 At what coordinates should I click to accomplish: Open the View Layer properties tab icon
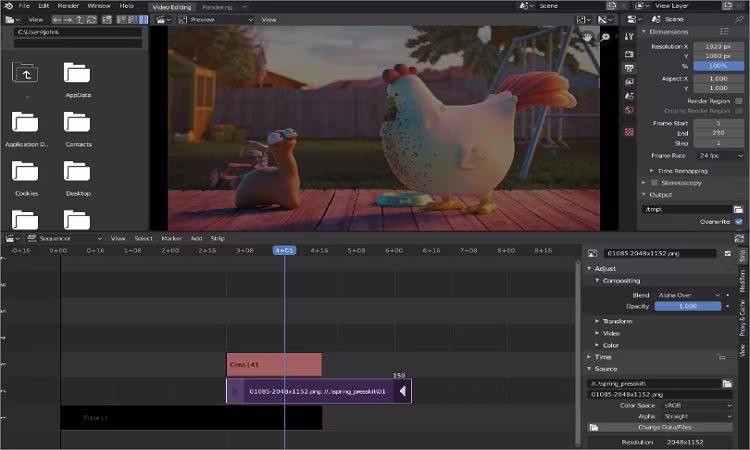[629, 82]
